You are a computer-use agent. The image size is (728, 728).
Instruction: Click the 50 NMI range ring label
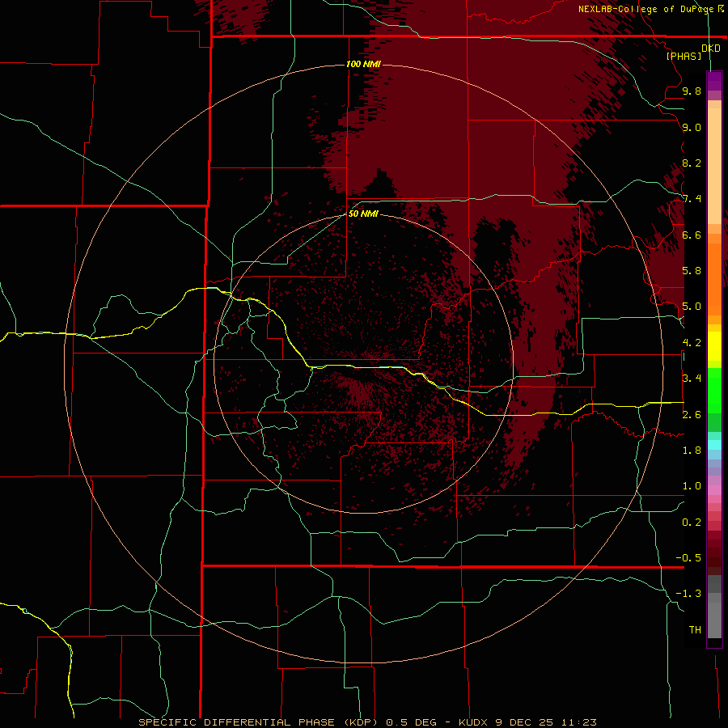(x=363, y=214)
